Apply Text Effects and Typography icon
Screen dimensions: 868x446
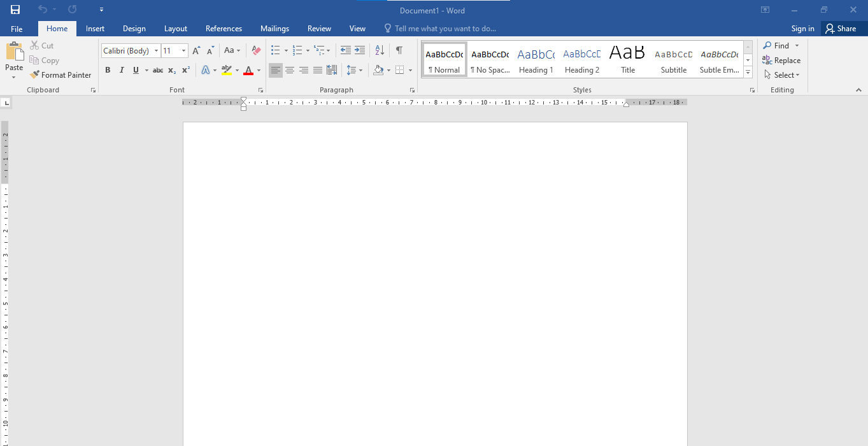point(205,70)
